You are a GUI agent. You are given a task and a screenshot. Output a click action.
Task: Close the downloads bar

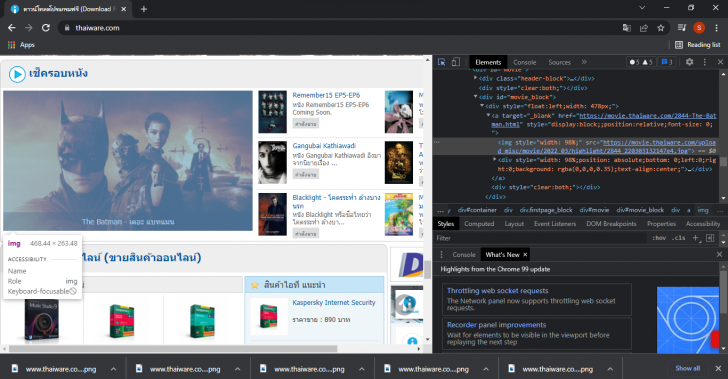click(x=718, y=368)
